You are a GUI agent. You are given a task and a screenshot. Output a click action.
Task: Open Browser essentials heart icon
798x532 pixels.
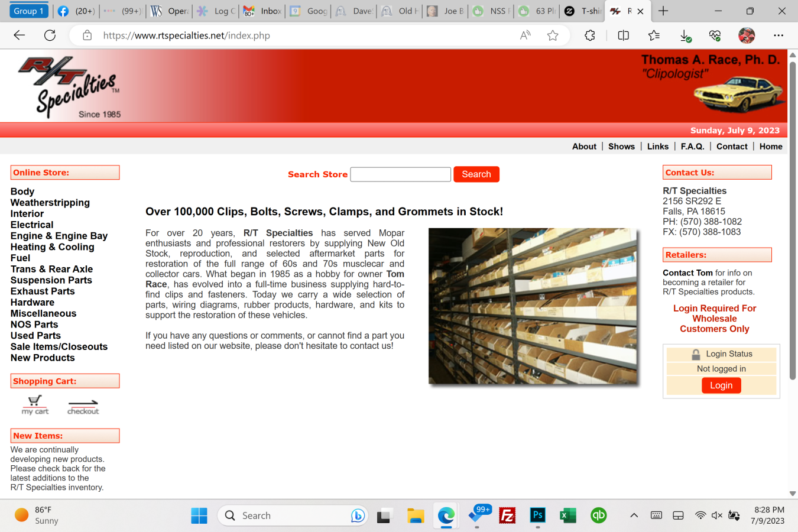click(715, 35)
